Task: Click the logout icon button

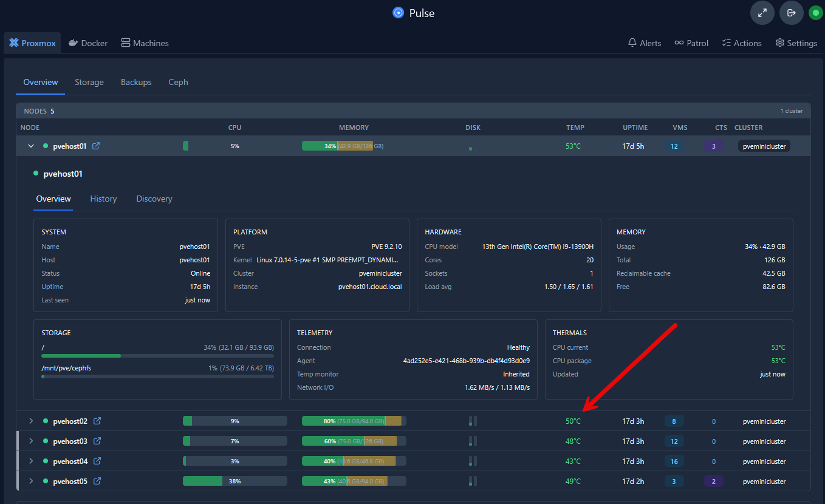Action: (x=792, y=13)
